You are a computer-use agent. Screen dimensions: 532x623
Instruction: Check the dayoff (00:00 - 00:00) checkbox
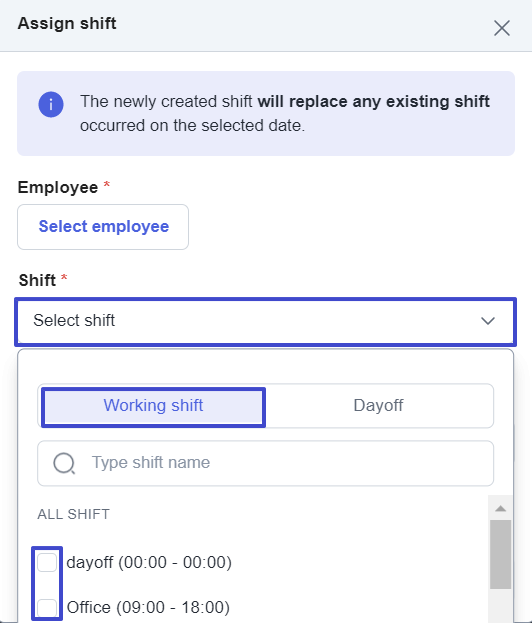pyautogui.click(x=47, y=563)
